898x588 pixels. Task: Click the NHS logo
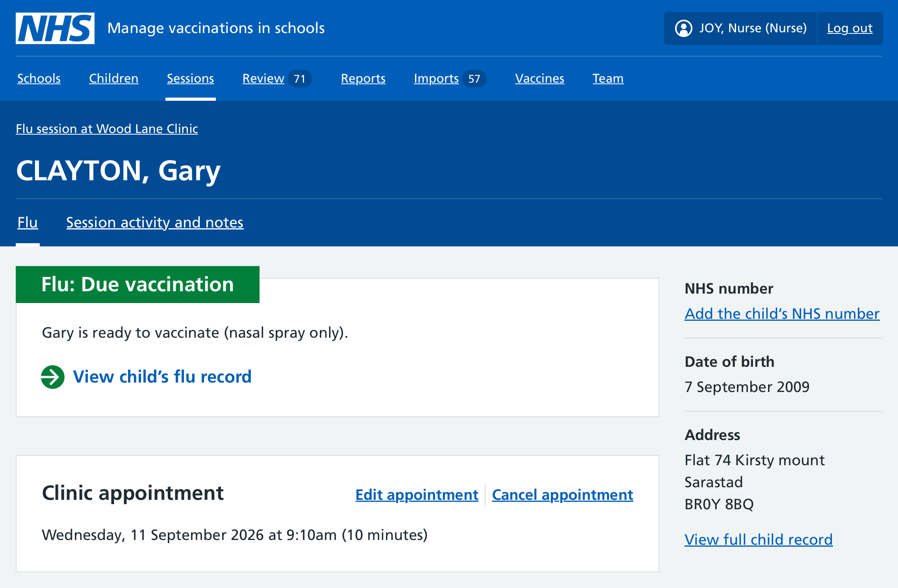(55, 28)
